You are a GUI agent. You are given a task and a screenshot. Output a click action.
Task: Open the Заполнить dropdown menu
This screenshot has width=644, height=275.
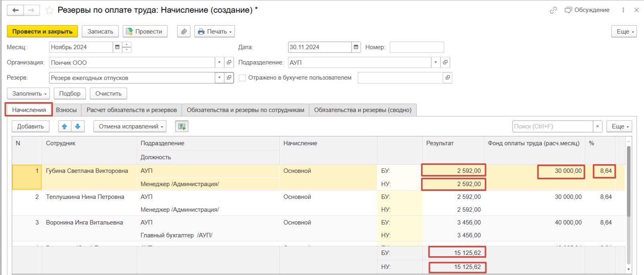click(28, 93)
